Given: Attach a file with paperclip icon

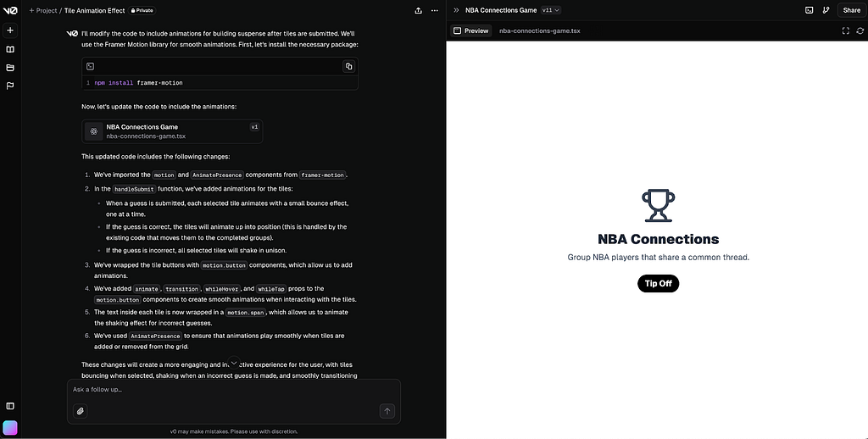Looking at the screenshot, I should [81, 411].
